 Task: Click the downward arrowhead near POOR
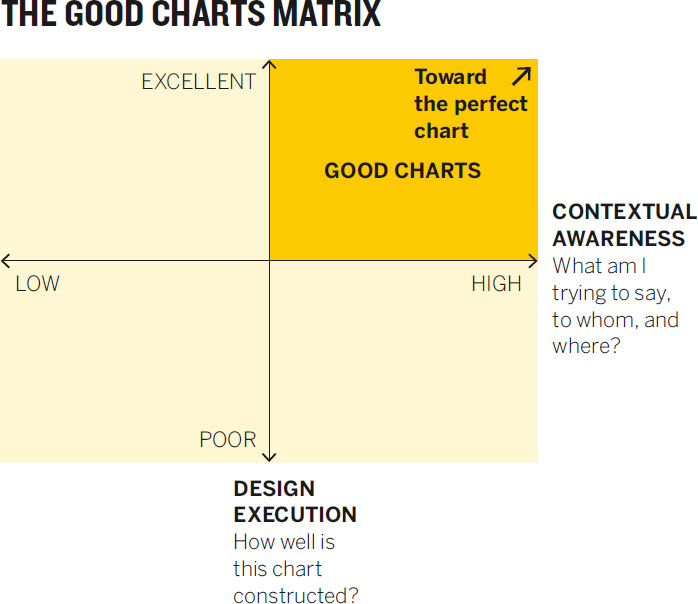(x=269, y=457)
